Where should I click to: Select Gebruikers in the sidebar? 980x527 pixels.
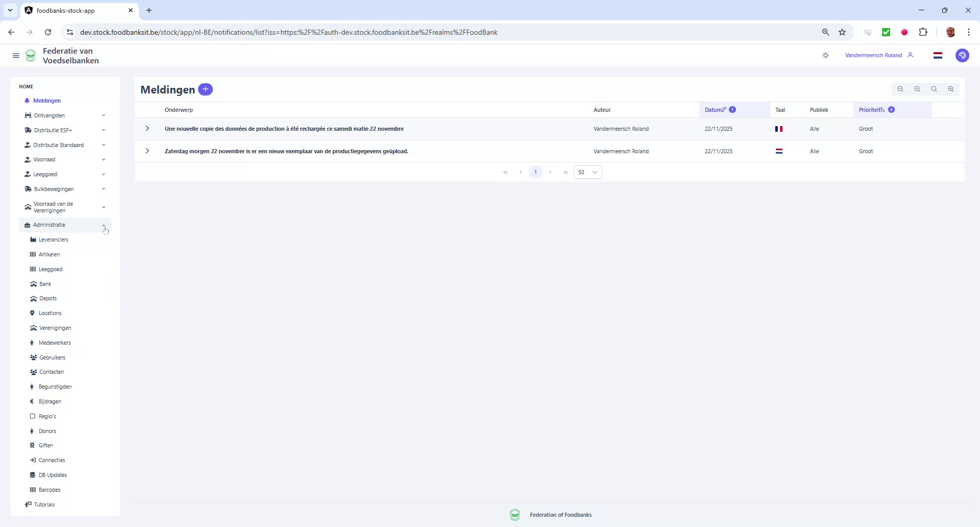pos(53,357)
